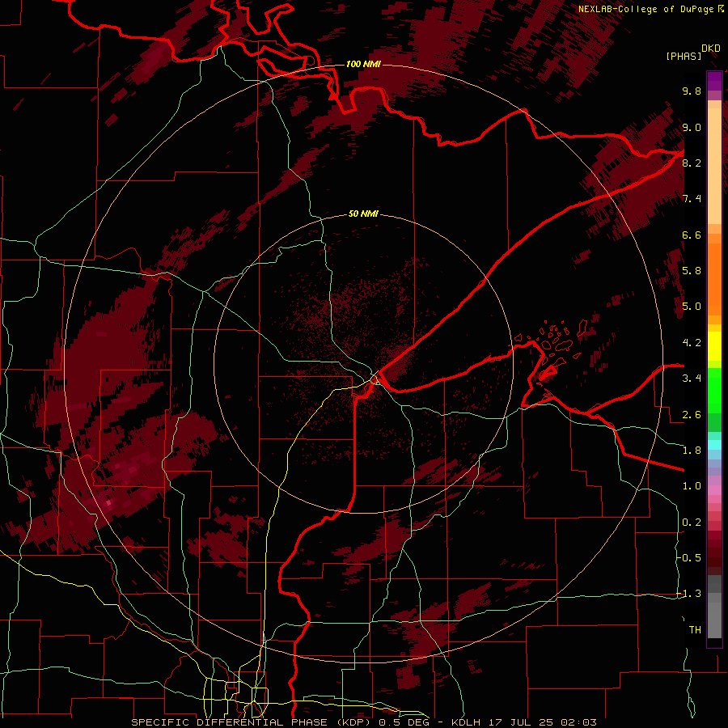Click the yellow section of the color bar

[714, 346]
